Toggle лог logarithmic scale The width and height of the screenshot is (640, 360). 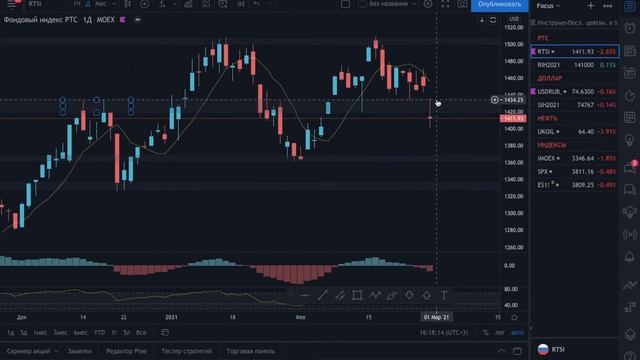pos(500,333)
